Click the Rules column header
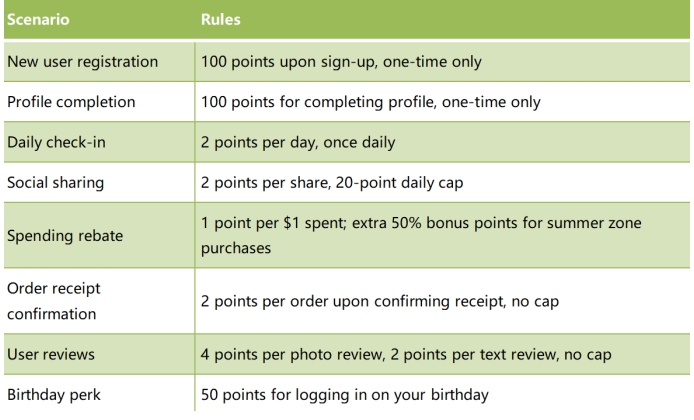Viewport: 694px width, 420px height. point(220,19)
